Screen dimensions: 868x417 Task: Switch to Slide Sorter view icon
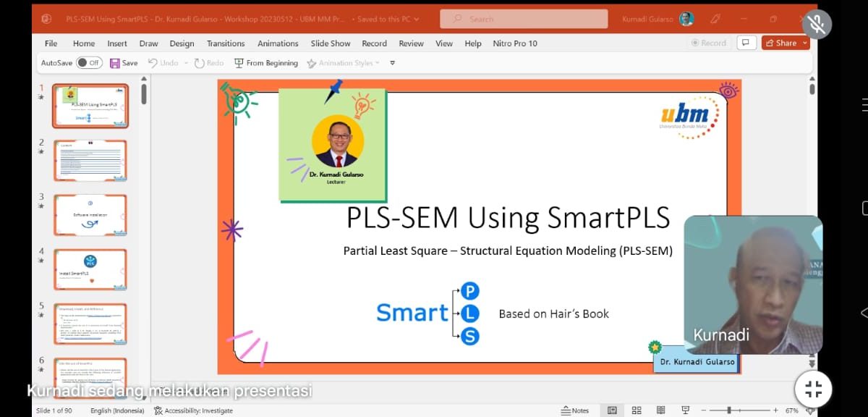[x=637, y=410]
